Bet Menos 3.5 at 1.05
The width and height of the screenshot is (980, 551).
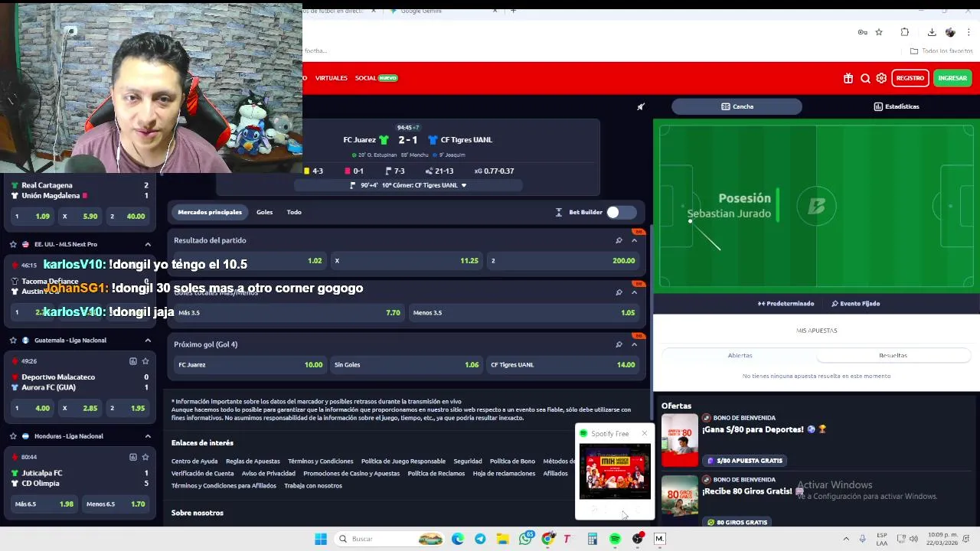(x=524, y=313)
